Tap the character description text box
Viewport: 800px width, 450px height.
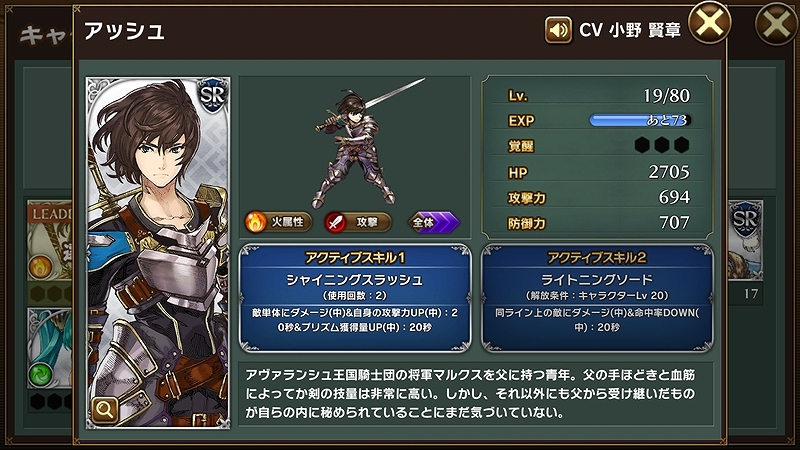[x=476, y=394]
